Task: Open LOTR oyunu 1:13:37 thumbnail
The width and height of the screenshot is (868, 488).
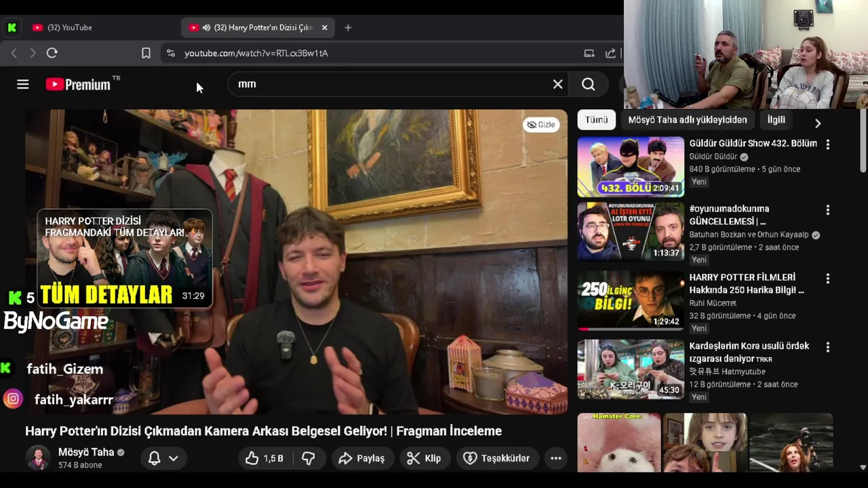Action: (x=631, y=231)
